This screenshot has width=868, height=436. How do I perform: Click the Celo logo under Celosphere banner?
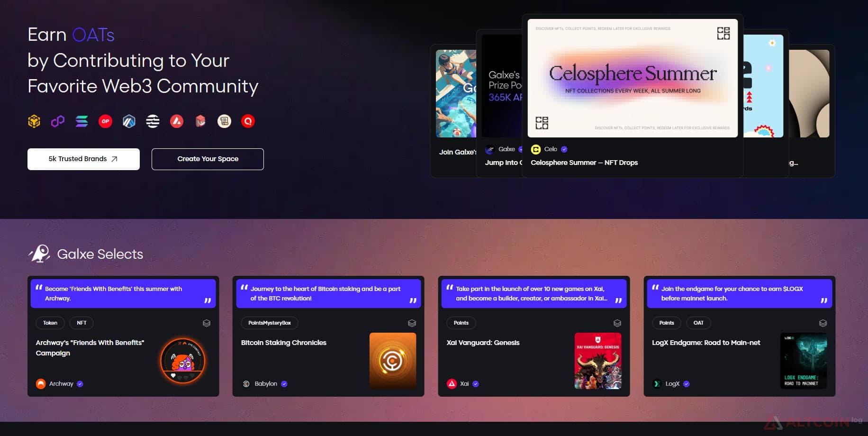536,149
